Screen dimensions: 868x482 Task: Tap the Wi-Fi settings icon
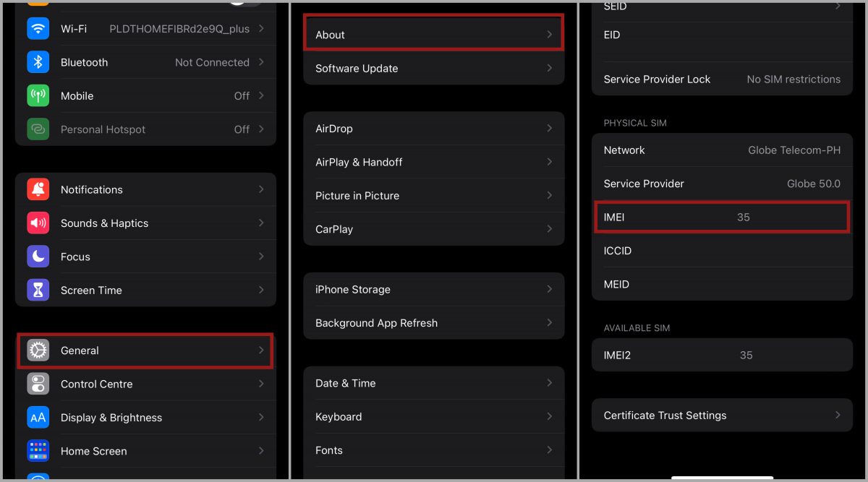[x=38, y=29]
